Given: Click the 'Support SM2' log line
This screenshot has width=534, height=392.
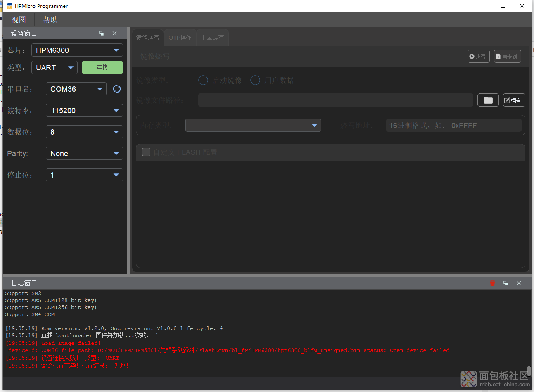Looking at the screenshot, I should click(23, 293).
